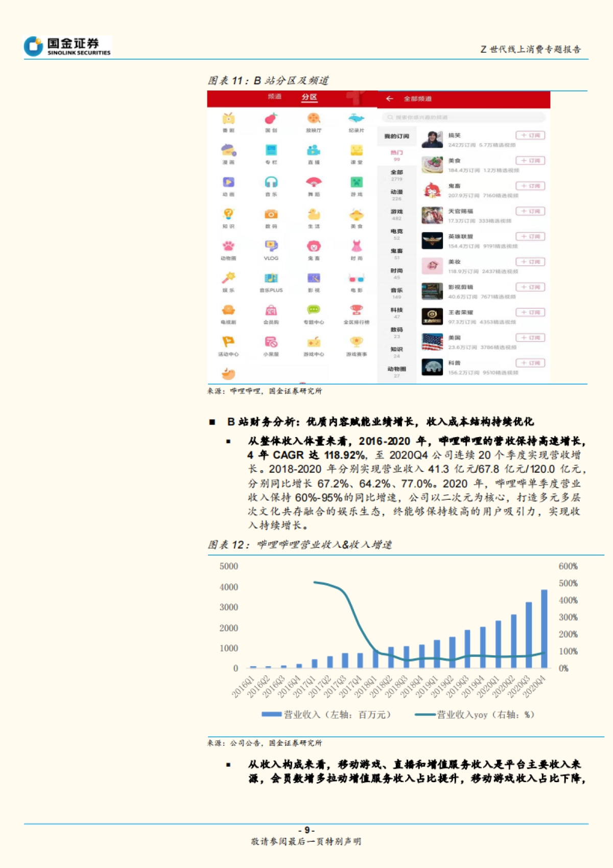Subscribe to the 天官赐福 channel
Image resolution: width=613 pixels, height=868 pixels.
point(531,211)
